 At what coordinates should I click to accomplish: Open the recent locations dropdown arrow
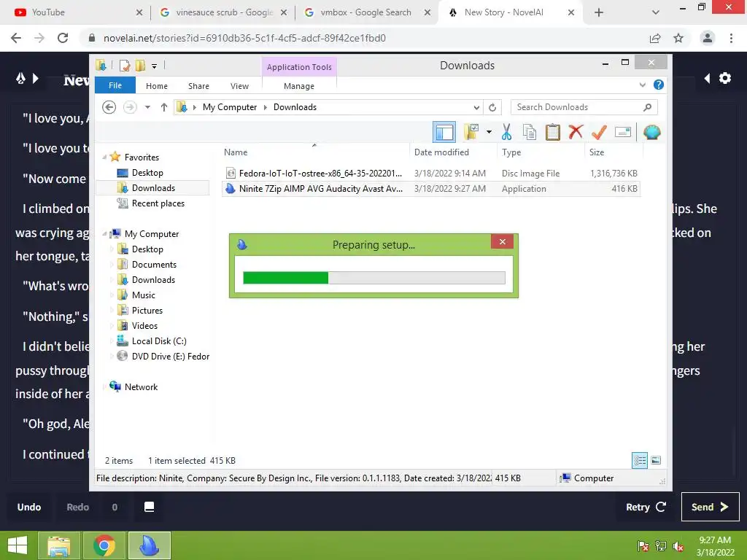pos(147,107)
